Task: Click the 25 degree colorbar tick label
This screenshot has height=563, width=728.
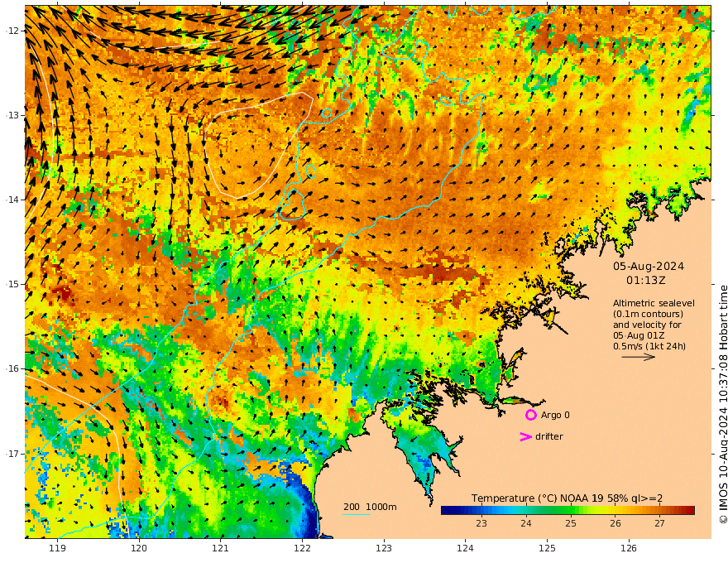Action: coord(571,523)
